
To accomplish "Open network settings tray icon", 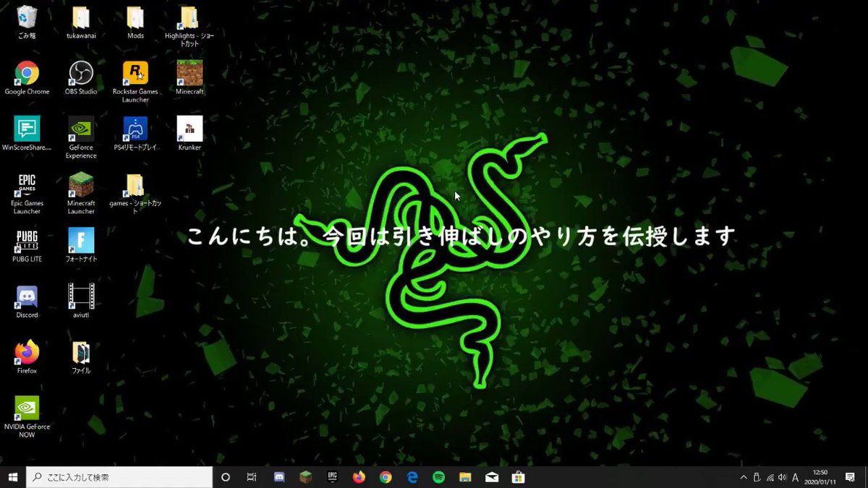I will (x=770, y=477).
